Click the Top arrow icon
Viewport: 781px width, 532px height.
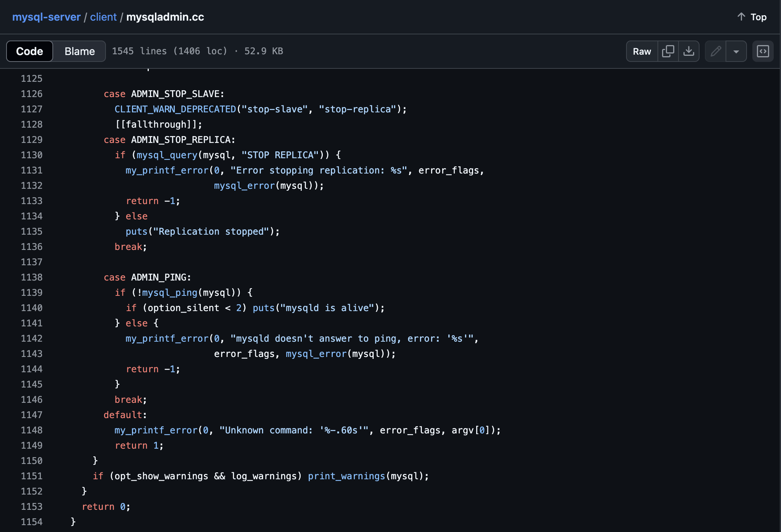click(741, 17)
